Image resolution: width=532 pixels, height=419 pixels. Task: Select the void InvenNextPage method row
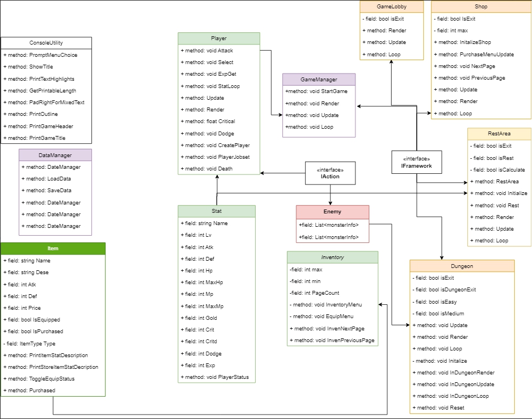click(x=333, y=329)
